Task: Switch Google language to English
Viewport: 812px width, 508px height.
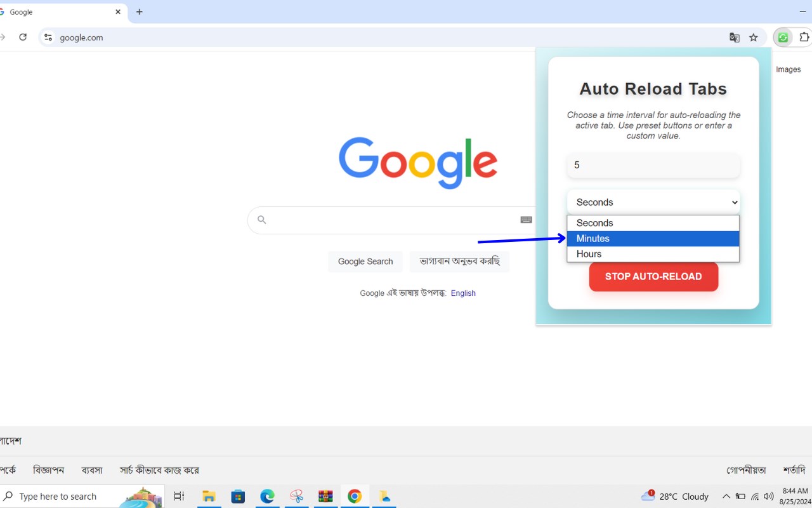Action: [463, 293]
